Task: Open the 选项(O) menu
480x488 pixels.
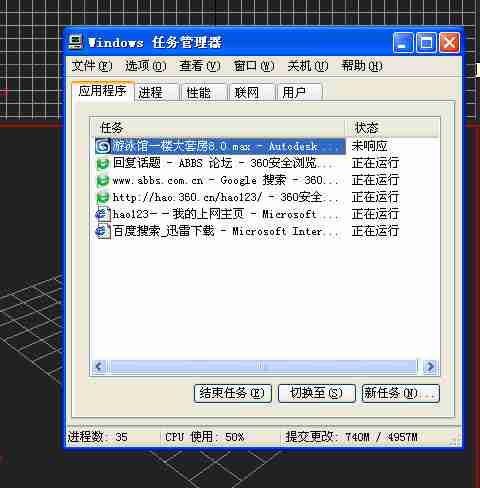Action: coord(146,66)
